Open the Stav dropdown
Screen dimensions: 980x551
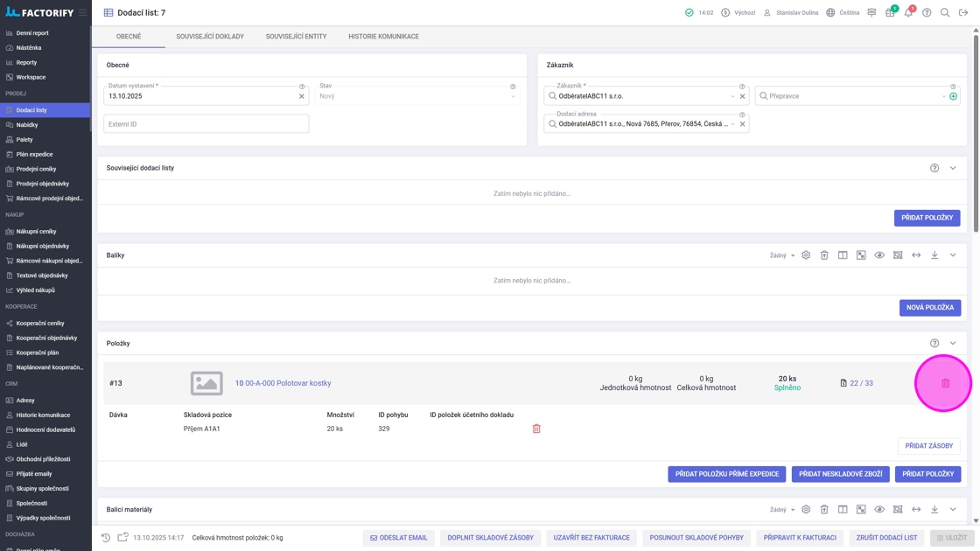click(x=416, y=96)
